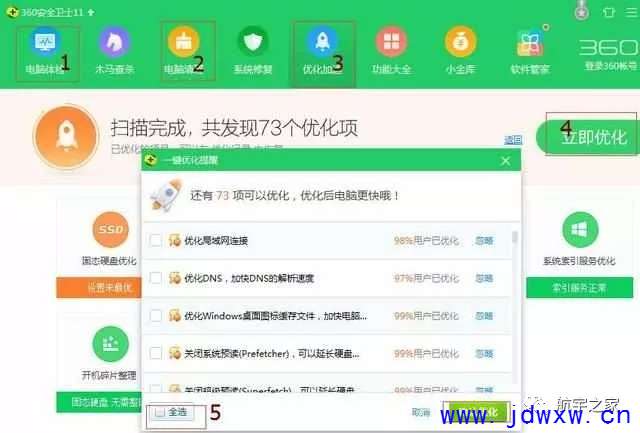Click the 还有73项可以优化 message
Image resolution: width=640 pixels, height=433 pixels.
click(294, 195)
